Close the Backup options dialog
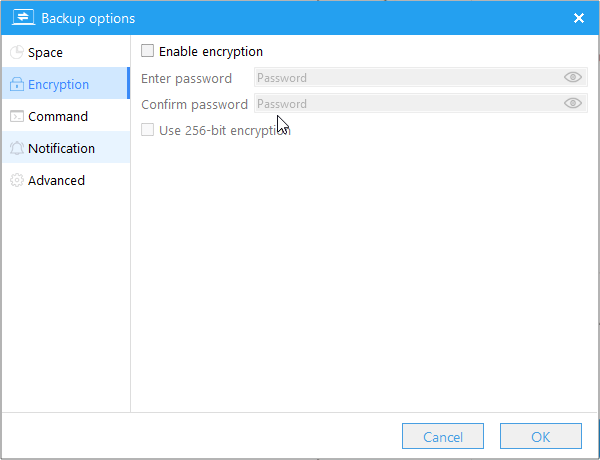 [x=579, y=18]
